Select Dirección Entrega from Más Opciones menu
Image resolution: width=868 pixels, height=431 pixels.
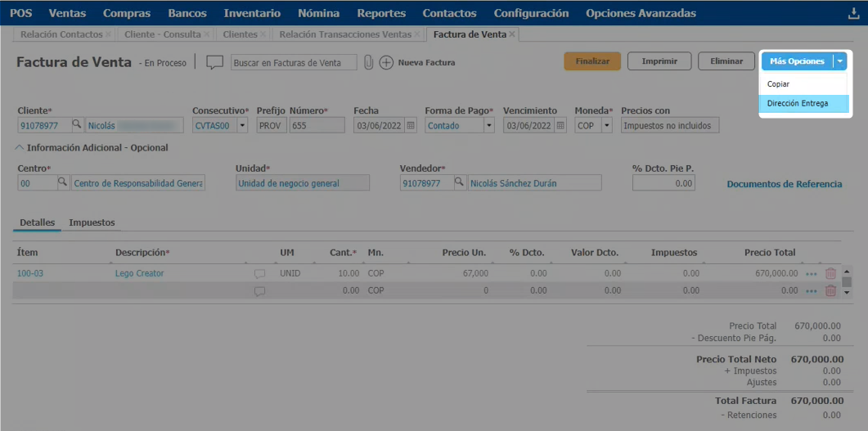[798, 104]
